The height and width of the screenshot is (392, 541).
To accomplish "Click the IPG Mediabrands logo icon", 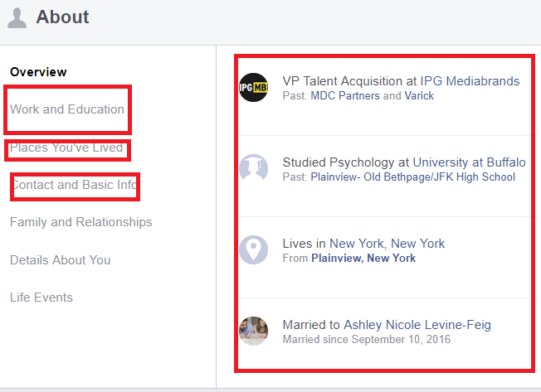I will (253, 87).
